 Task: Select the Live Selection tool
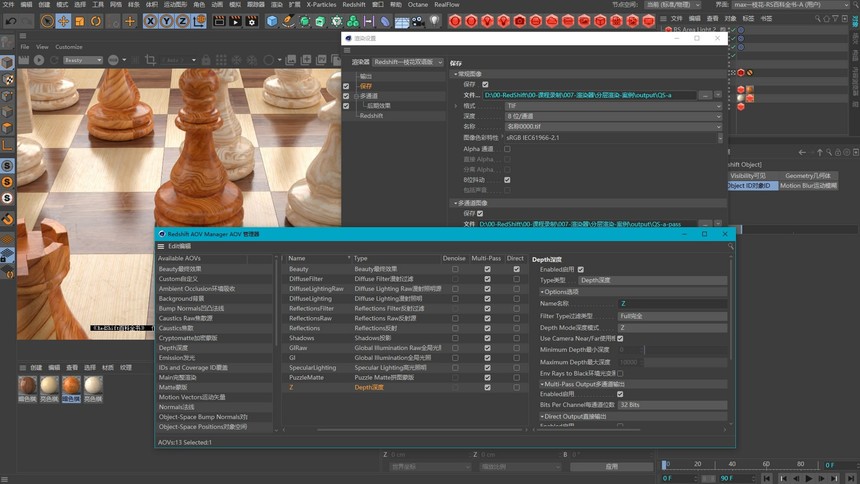click(x=47, y=21)
